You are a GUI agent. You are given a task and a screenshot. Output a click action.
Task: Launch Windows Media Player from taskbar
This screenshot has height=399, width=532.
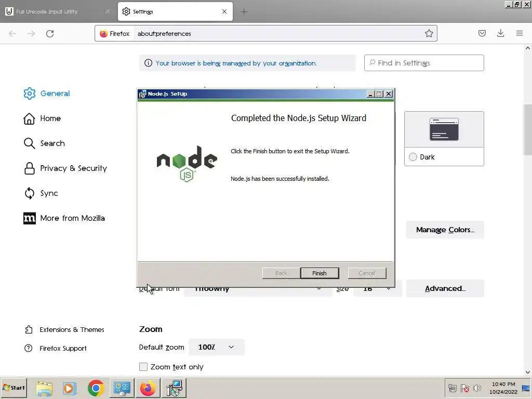pos(70,388)
